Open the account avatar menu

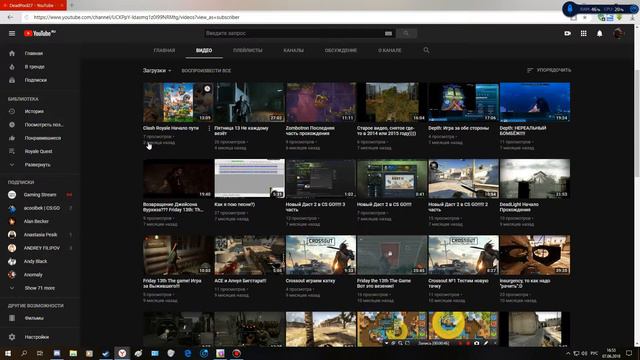pos(618,33)
